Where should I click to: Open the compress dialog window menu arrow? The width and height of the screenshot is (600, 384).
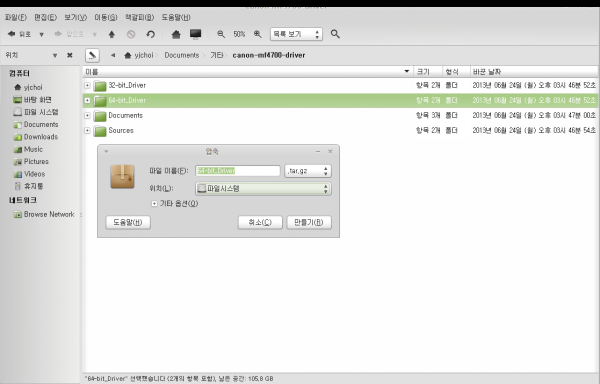(106, 152)
